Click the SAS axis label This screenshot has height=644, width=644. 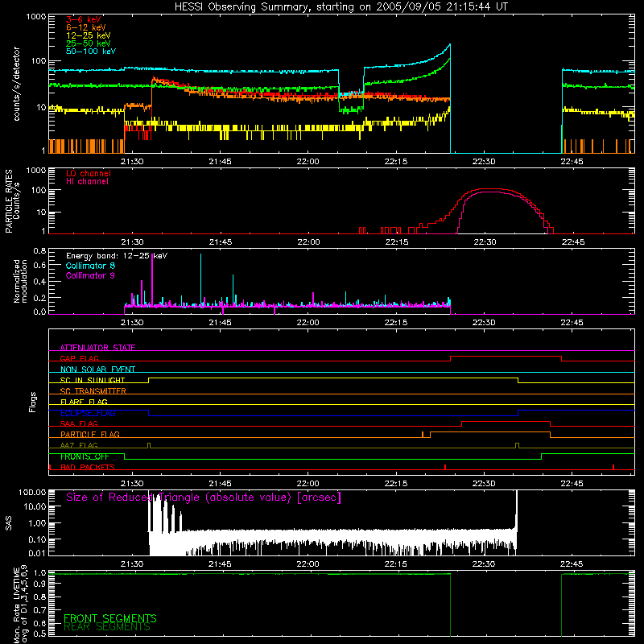(x=9, y=522)
